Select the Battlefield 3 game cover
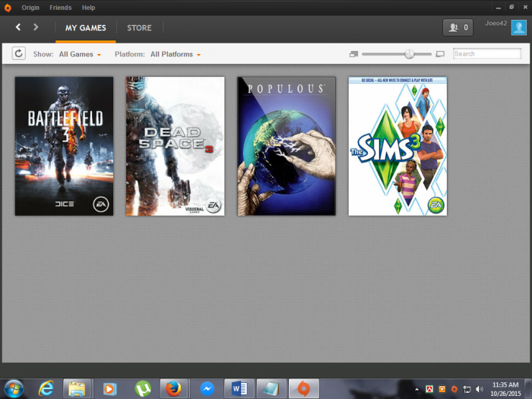The height and width of the screenshot is (399, 532). [x=64, y=146]
